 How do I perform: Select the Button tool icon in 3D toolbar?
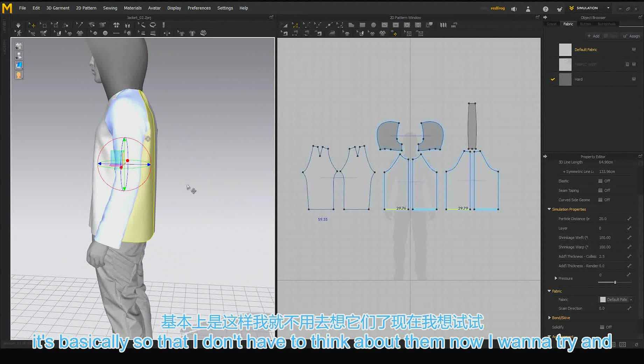tap(105, 33)
